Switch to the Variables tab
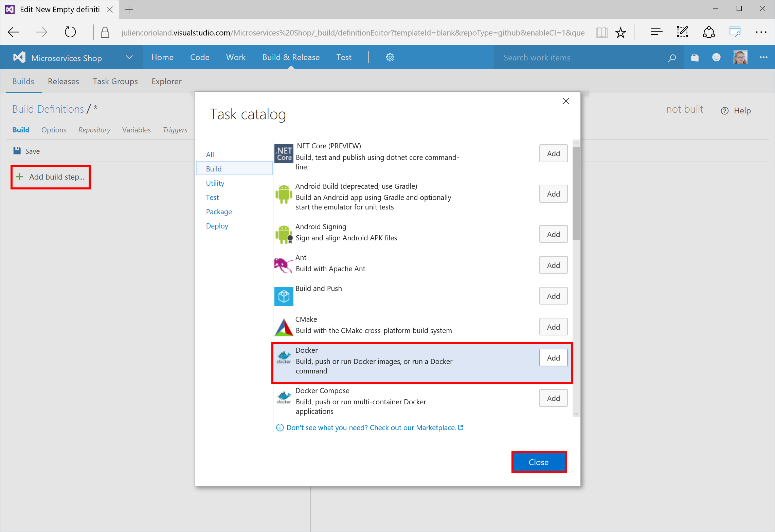775x532 pixels. (136, 129)
